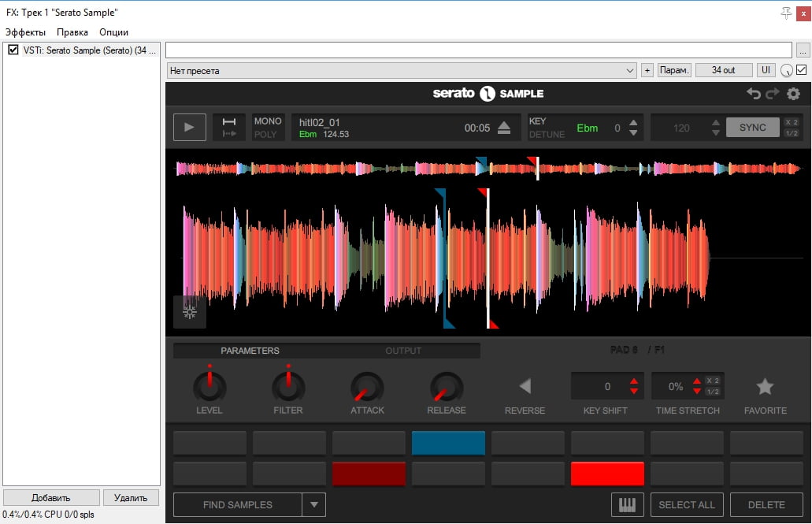Click SELECT ALL
Viewport: 812px width, 524px height.
687,504
